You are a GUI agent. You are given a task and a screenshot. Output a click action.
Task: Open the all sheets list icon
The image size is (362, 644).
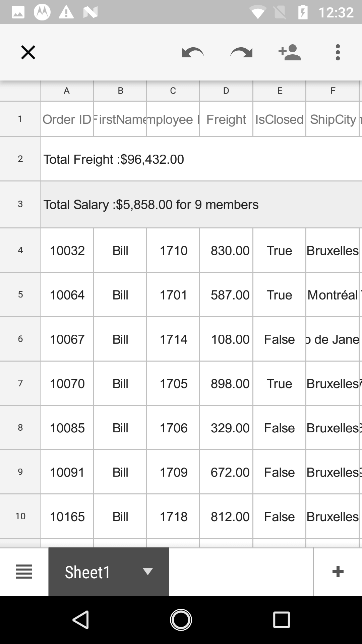click(x=24, y=572)
